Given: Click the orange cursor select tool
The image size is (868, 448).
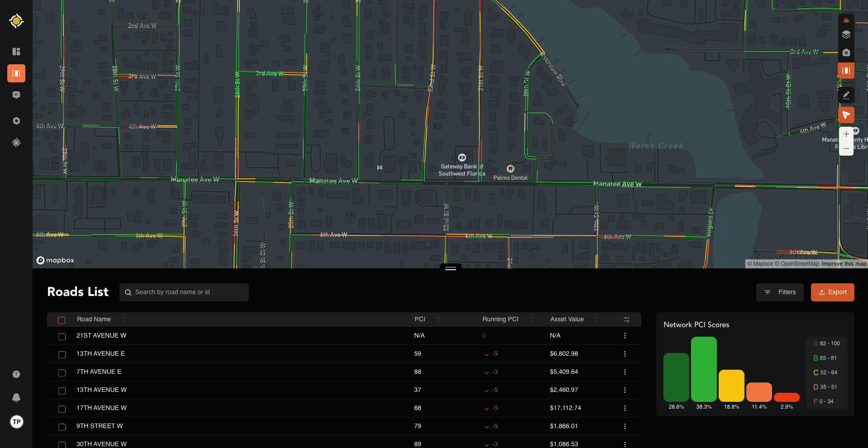Looking at the screenshot, I should [846, 115].
